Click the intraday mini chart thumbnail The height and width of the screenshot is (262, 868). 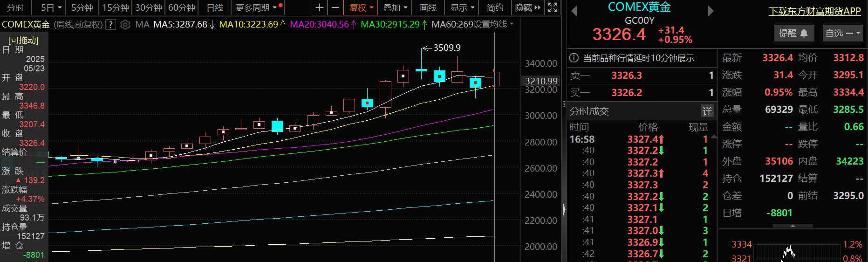[797, 252]
